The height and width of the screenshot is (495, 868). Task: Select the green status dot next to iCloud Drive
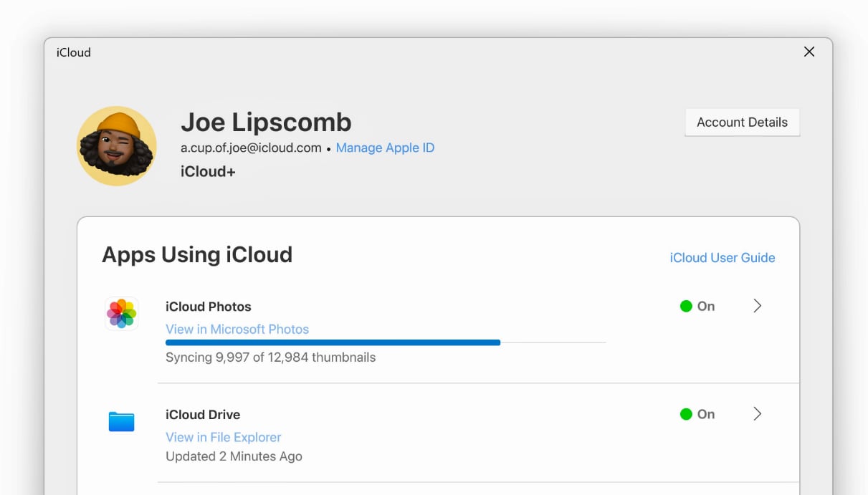pos(685,414)
